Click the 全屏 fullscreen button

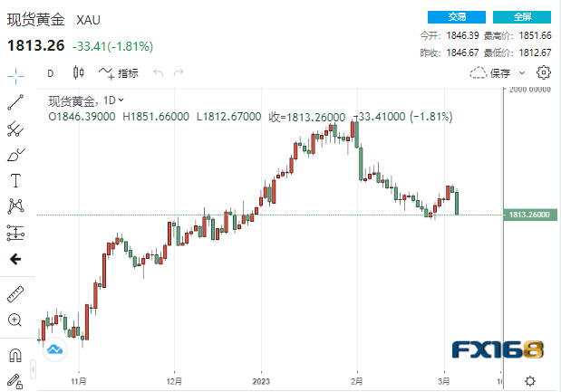pos(522,17)
